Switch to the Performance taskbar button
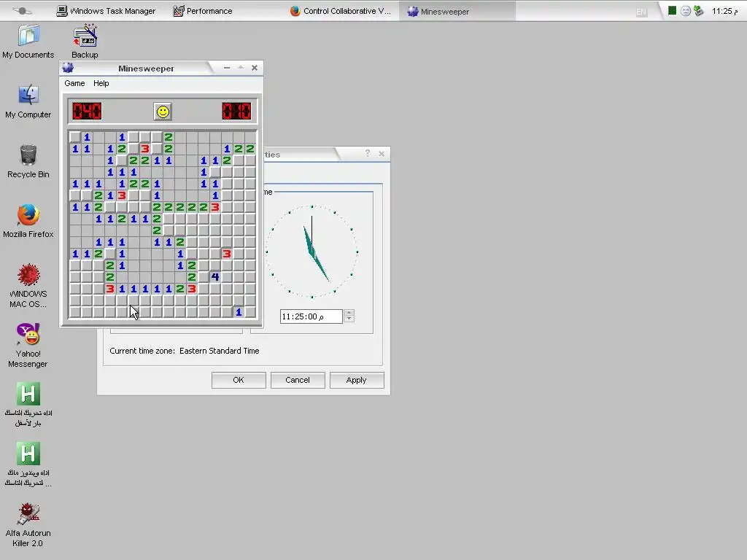 click(203, 11)
